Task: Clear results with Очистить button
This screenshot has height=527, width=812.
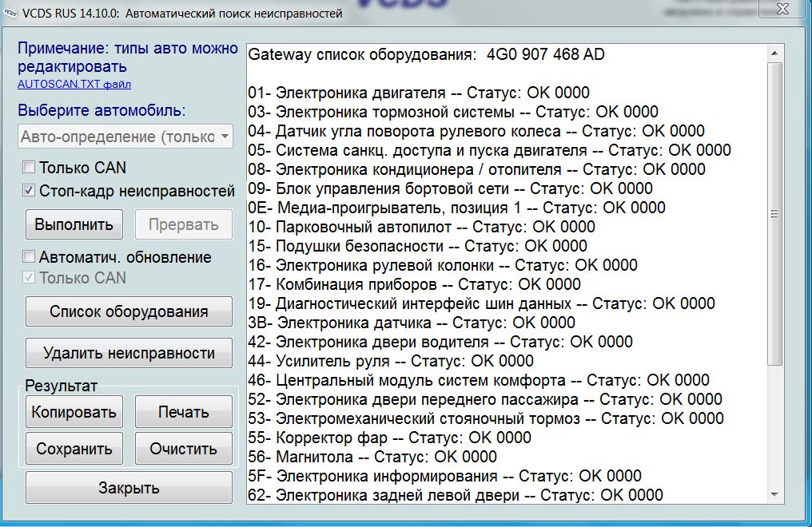Action: tap(183, 449)
